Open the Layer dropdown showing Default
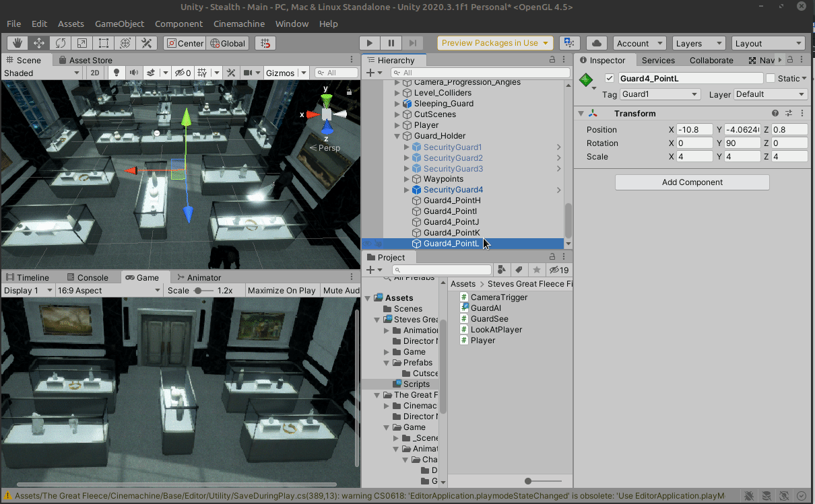This screenshot has height=504, width=815. (770, 94)
